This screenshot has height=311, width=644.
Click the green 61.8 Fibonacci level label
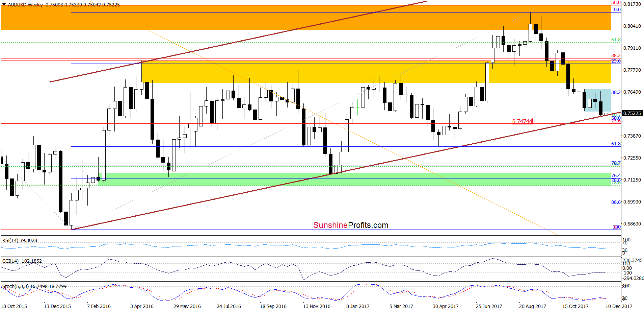coord(616,40)
